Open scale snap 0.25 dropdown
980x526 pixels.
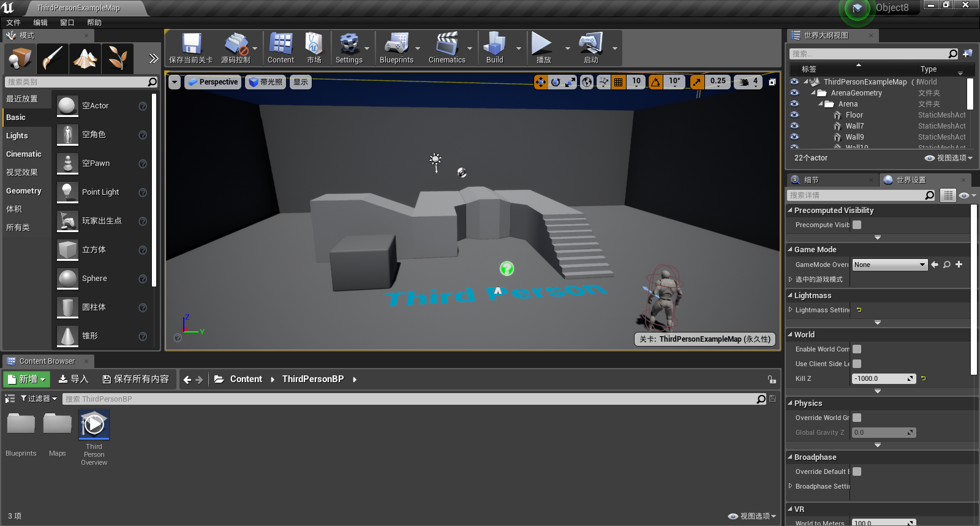[x=718, y=82]
